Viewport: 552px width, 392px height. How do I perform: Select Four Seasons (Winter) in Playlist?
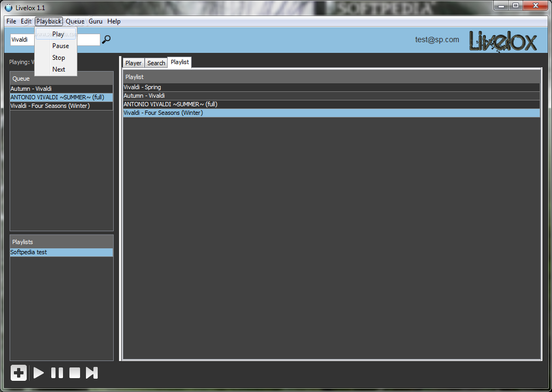[332, 113]
